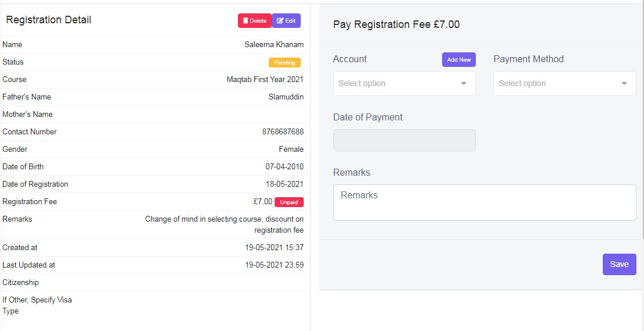
Task: Click the Account dropdown arrow
Action: pos(464,83)
